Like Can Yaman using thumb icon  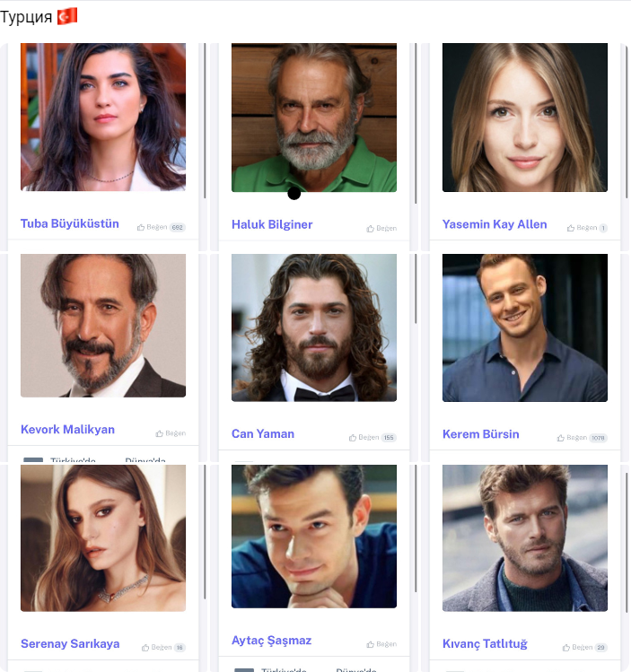tap(353, 438)
